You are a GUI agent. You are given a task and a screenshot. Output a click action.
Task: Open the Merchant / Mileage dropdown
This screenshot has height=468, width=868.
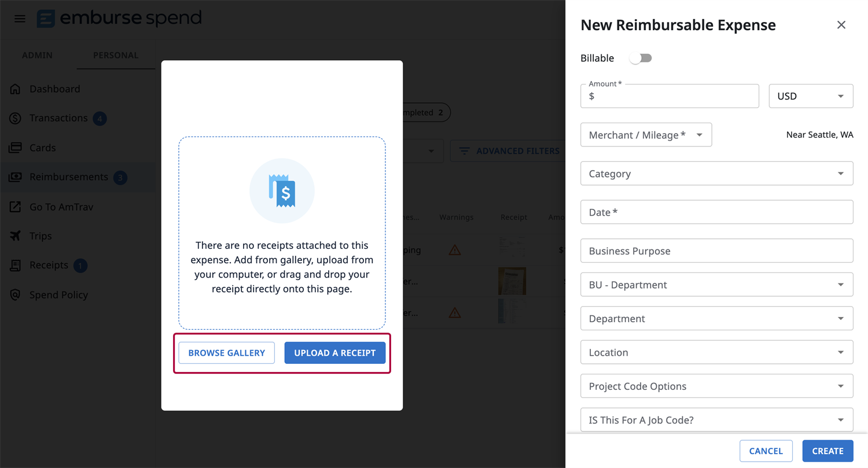646,135
